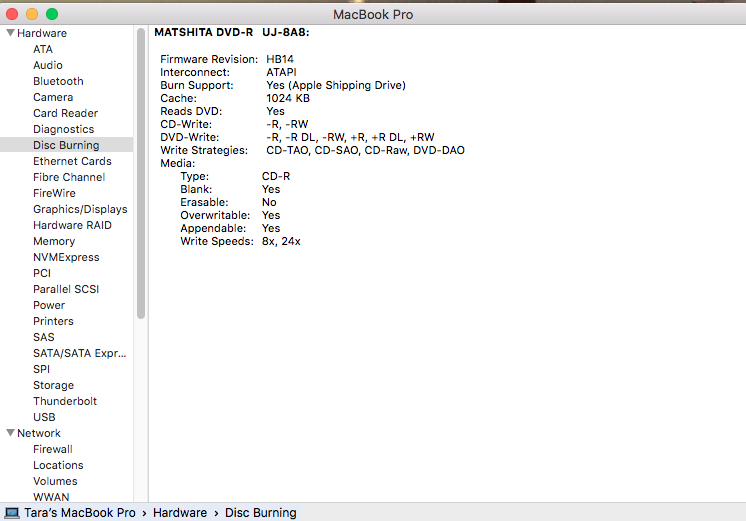The height and width of the screenshot is (521, 746).
Task: Collapse the Hardware section triangle
Action: 10,33
